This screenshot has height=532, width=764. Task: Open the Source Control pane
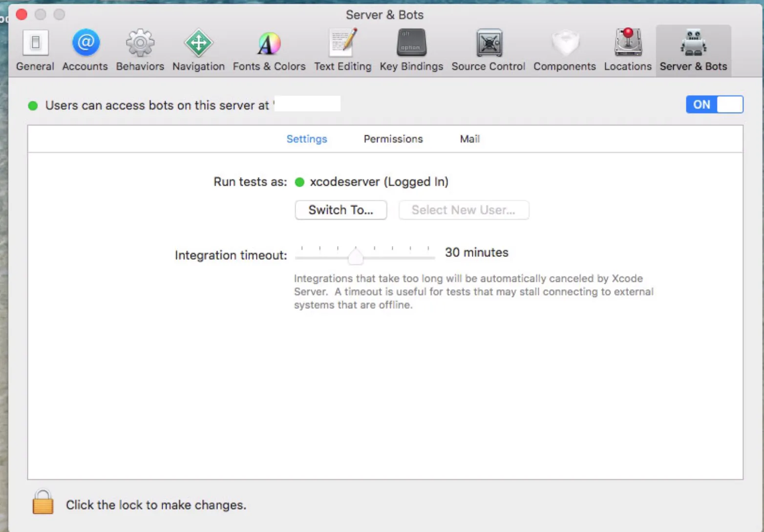(488, 50)
